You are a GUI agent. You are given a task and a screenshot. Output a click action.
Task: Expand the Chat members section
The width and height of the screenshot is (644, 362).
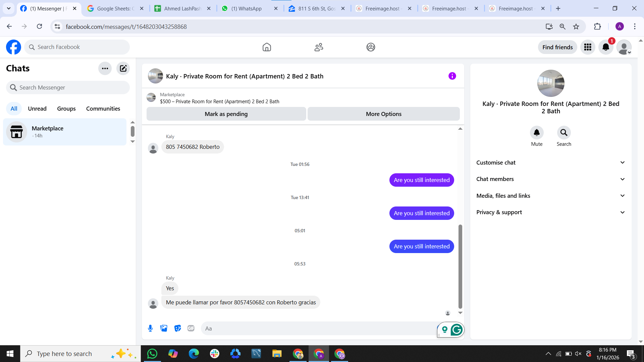(x=550, y=179)
